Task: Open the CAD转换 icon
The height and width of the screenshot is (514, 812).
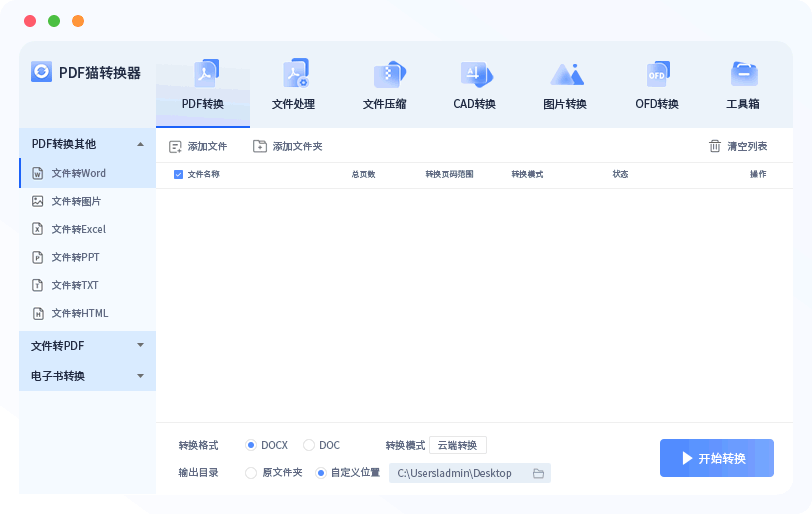Action: (x=475, y=75)
